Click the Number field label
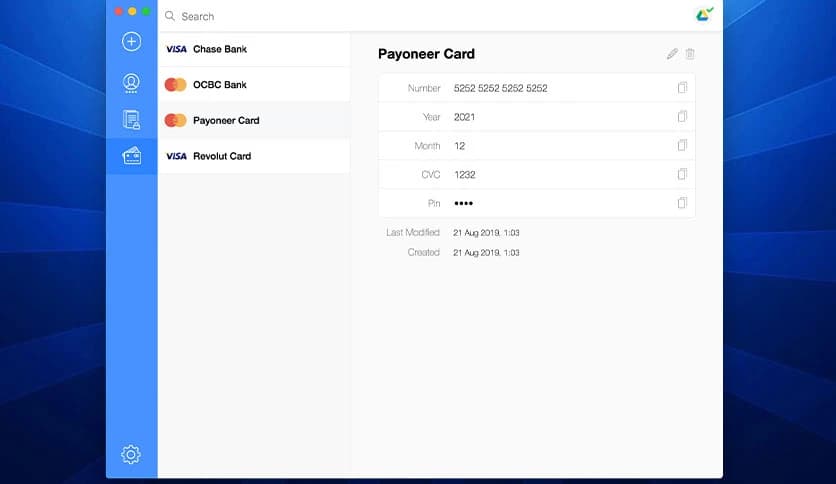The width and height of the screenshot is (836, 484). (424, 88)
